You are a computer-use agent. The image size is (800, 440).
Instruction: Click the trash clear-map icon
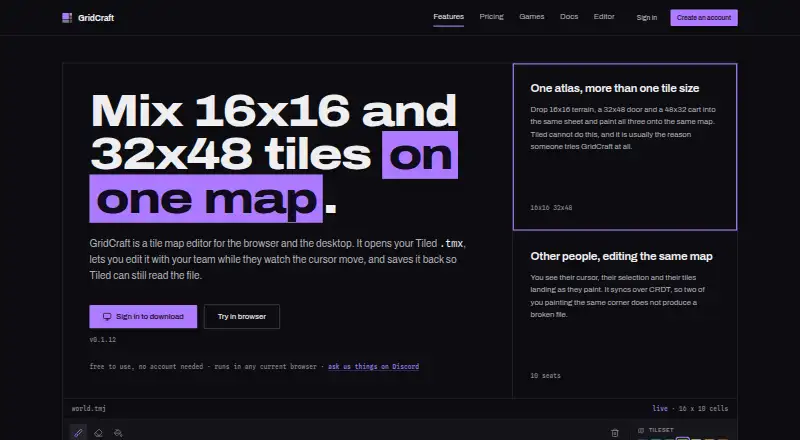pyautogui.click(x=615, y=433)
